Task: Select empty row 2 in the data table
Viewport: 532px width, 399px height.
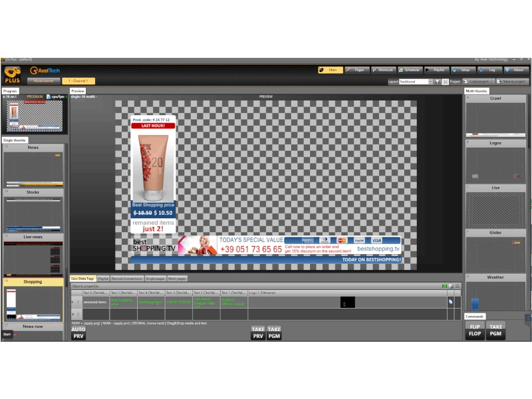Action: 265,314
